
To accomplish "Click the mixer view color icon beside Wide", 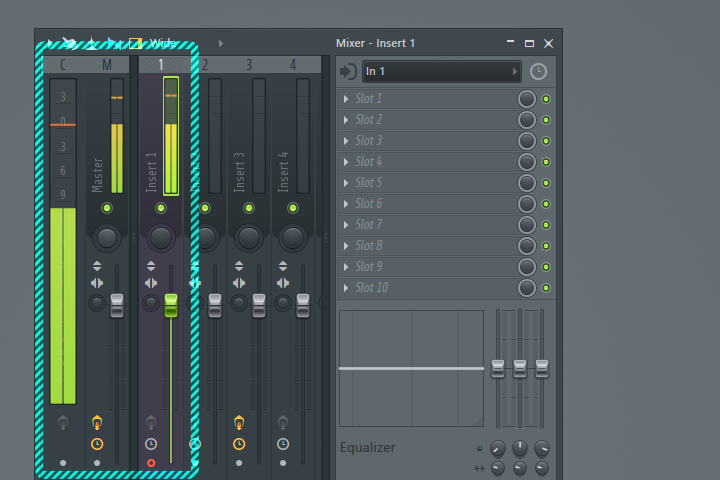I will 135,43.
